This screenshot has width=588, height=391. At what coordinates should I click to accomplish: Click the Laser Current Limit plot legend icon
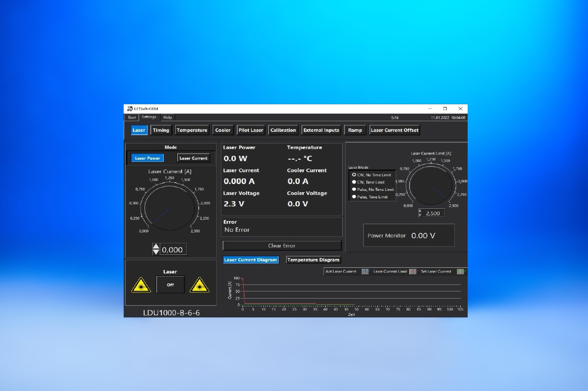pos(413,271)
